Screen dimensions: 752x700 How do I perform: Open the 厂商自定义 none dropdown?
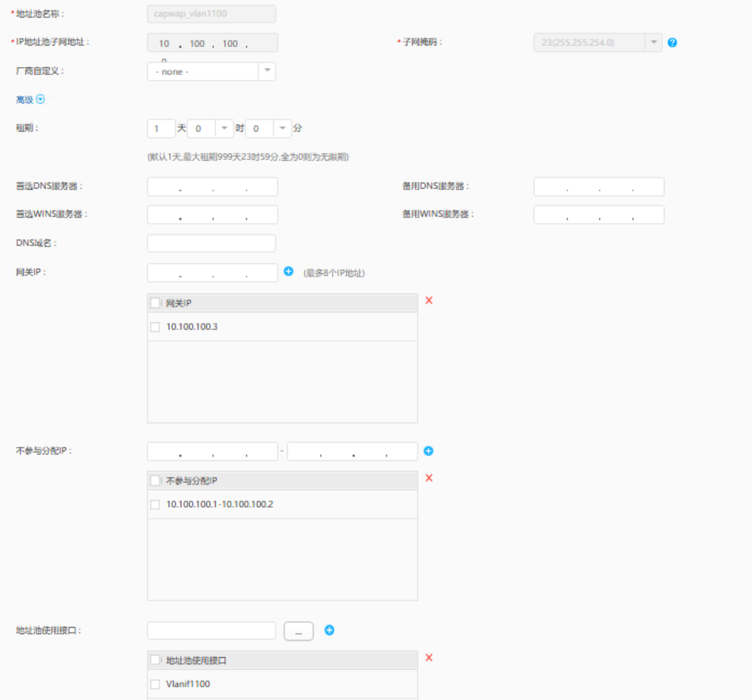pyautogui.click(x=267, y=71)
